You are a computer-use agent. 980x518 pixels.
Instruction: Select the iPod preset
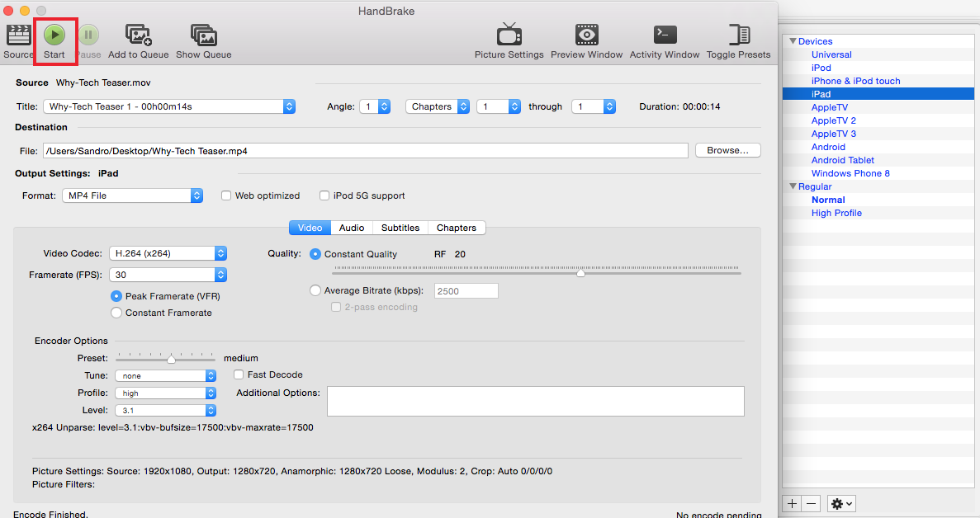tap(821, 68)
